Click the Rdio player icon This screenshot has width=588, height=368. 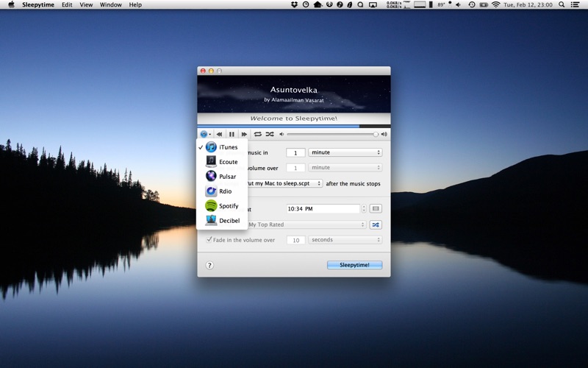pyautogui.click(x=211, y=191)
